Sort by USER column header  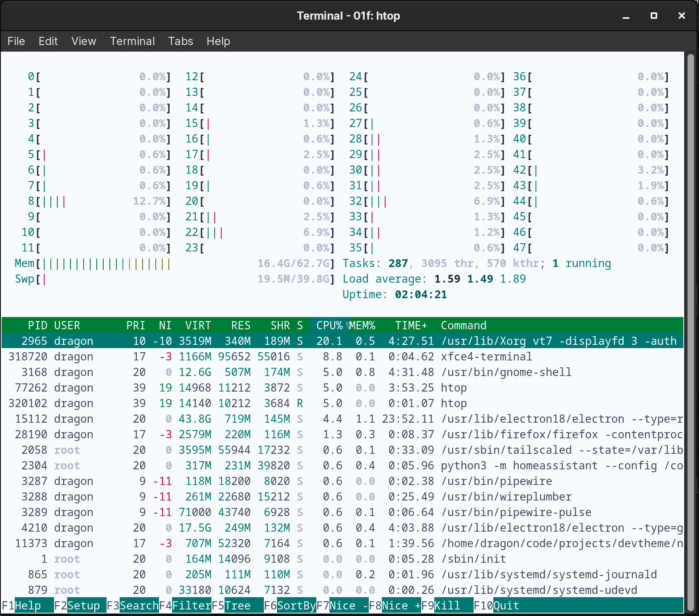[x=67, y=325]
